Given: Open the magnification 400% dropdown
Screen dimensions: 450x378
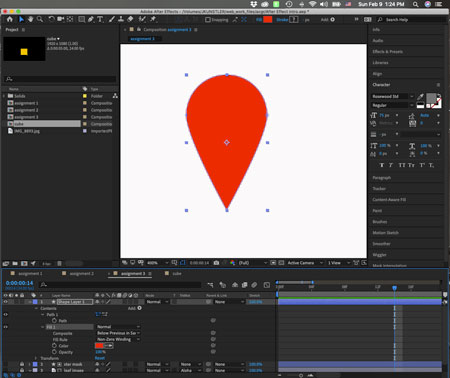Looking at the screenshot, I should click(x=158, y=263).
